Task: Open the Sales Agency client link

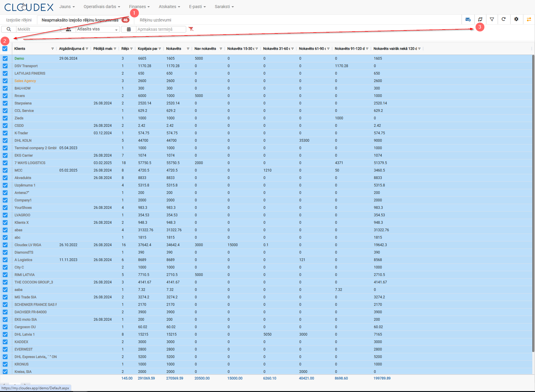Action: pyautogui.click(x=25, y=81)
